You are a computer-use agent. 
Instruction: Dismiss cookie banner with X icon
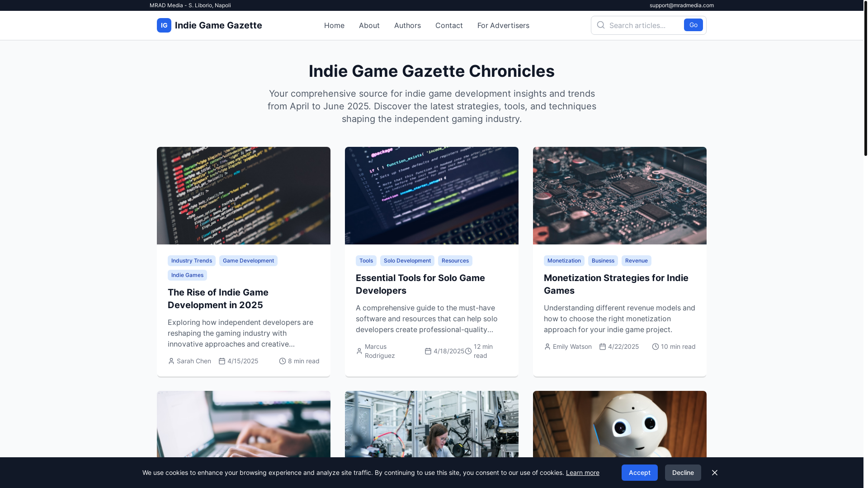point(715,473)
